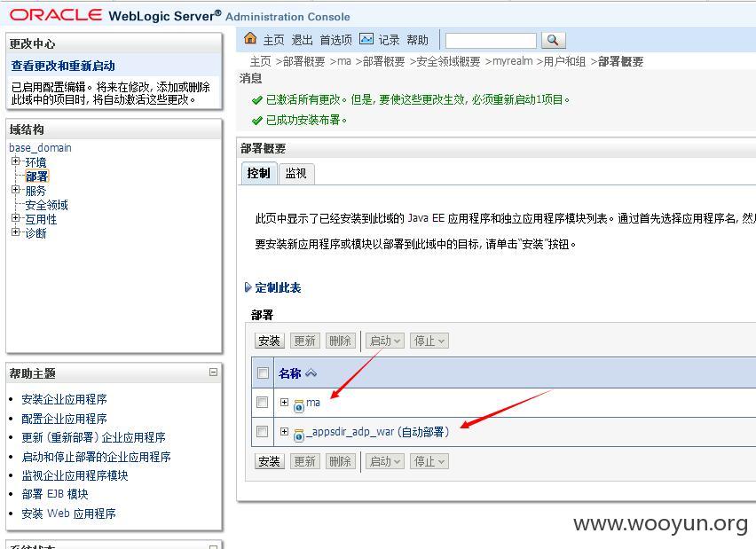Expand the 诊断 tree node
Screen dimensions: 756x549
click(15, 231)
